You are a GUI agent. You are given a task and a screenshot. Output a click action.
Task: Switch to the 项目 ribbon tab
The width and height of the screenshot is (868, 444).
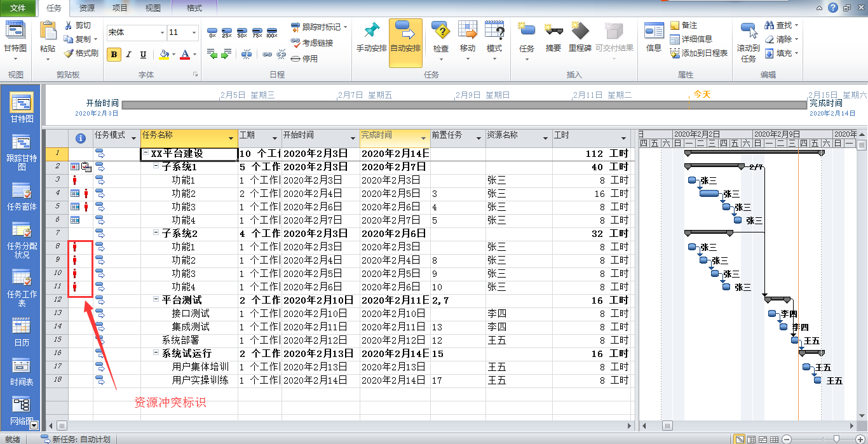tap(119, 8)
